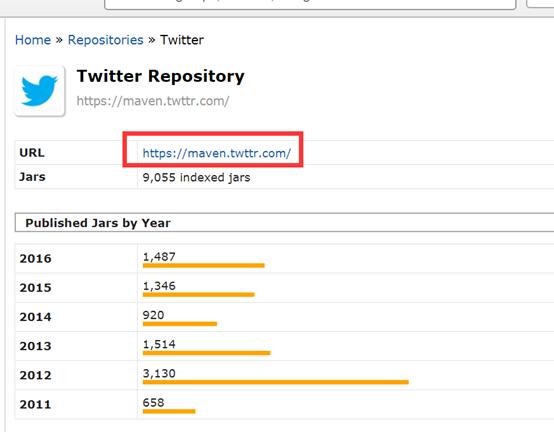Go to the Repositories breadcrumb link
This screenshot has height=432, width=554.
105,40
